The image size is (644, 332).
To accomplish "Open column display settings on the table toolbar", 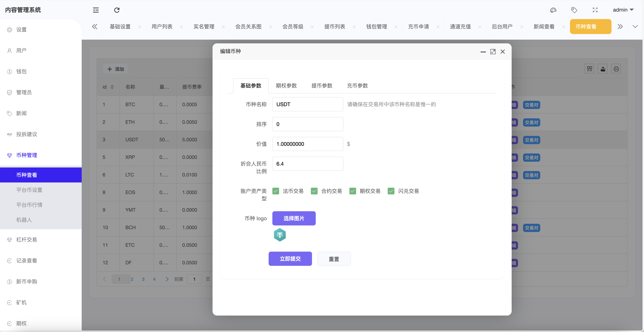I will [x=589, y=68].
